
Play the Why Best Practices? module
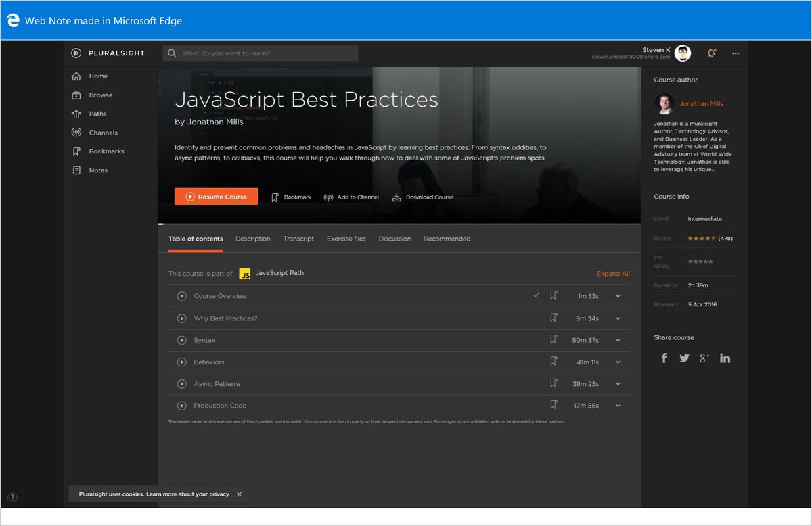point(181,318)
